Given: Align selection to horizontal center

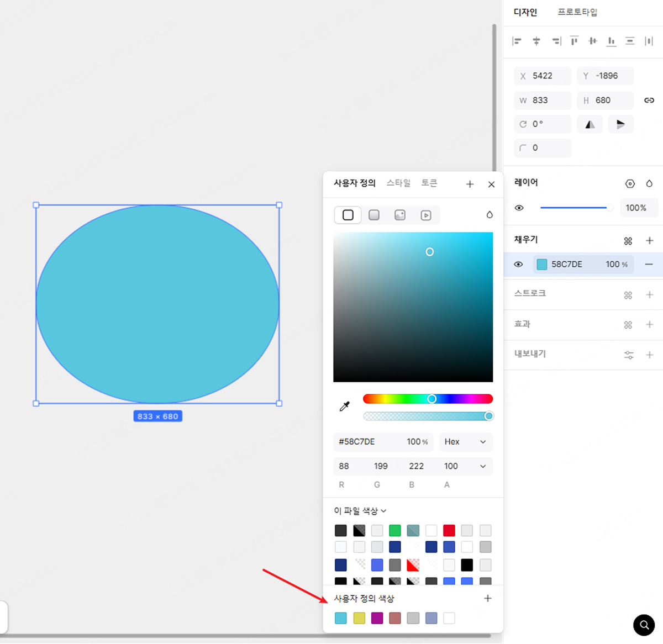Looking at the screenshot, I should [536, 41].
